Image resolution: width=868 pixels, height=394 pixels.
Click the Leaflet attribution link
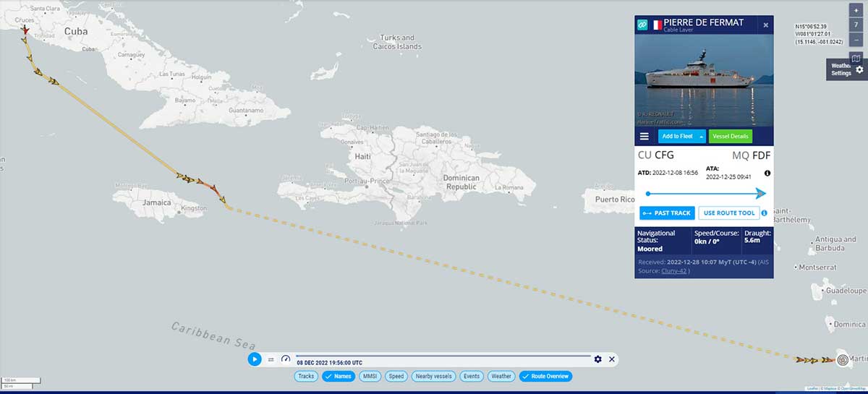pos(813,389)
